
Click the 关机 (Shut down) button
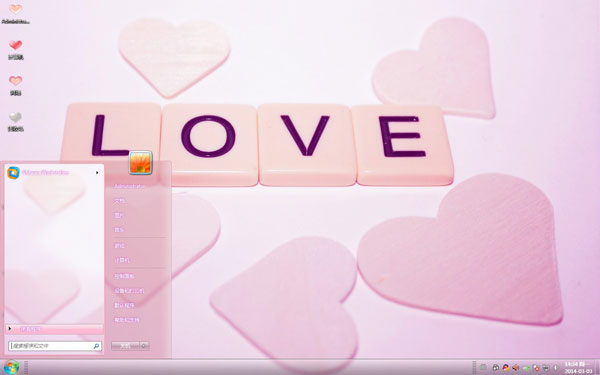point(125,346)
